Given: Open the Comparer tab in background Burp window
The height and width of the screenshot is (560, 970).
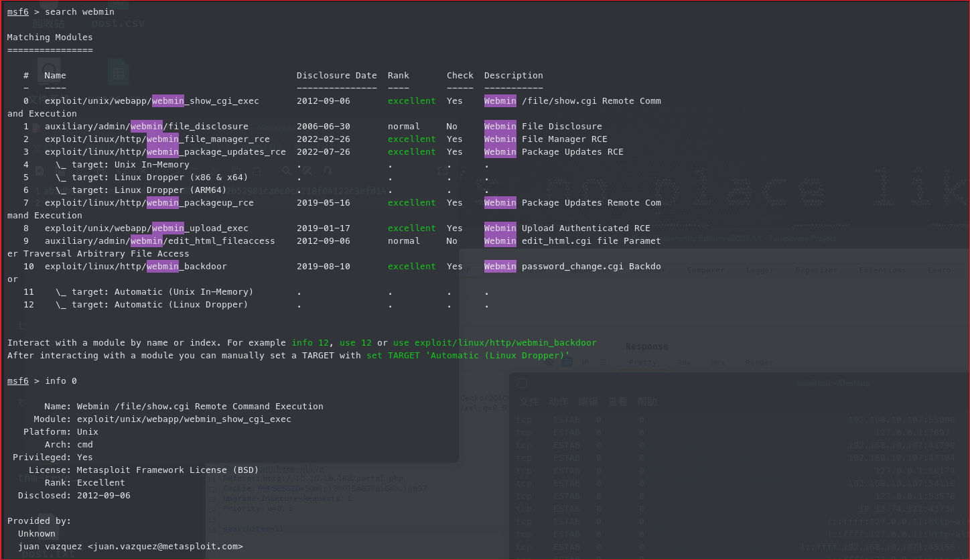Looking at the screenshot, I should click(705, 270).
